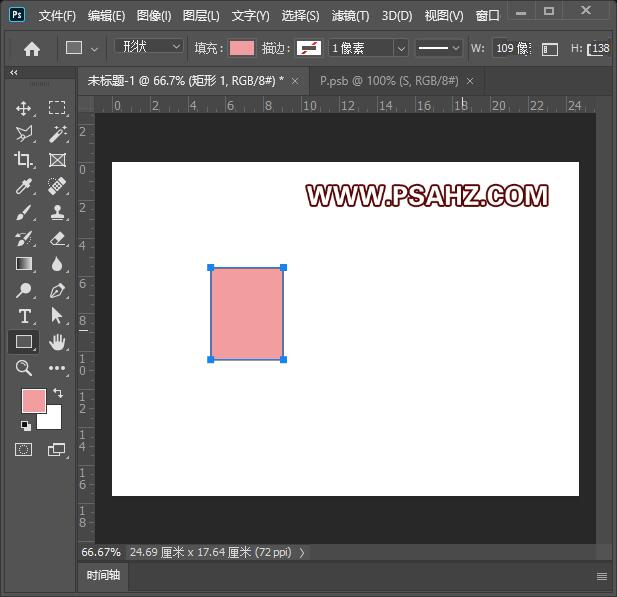The width and height of the screenshot is (617, 597).
Task: Open the 编辑(E) menu
Action: point(106,16)
